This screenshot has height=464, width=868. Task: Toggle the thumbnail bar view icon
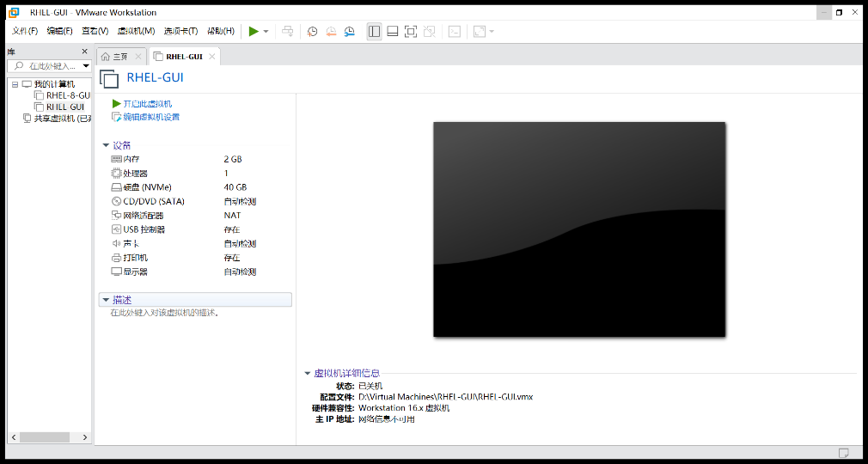[x=393, y=32]
